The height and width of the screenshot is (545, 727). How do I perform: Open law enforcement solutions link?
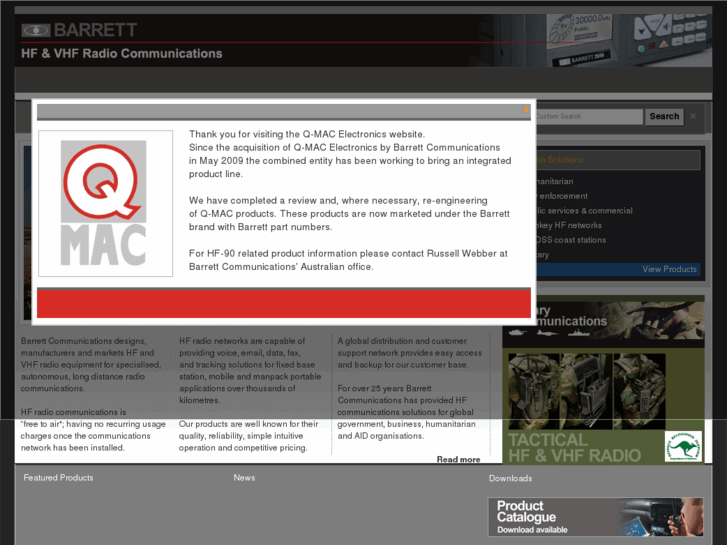[x=561, y=196]
